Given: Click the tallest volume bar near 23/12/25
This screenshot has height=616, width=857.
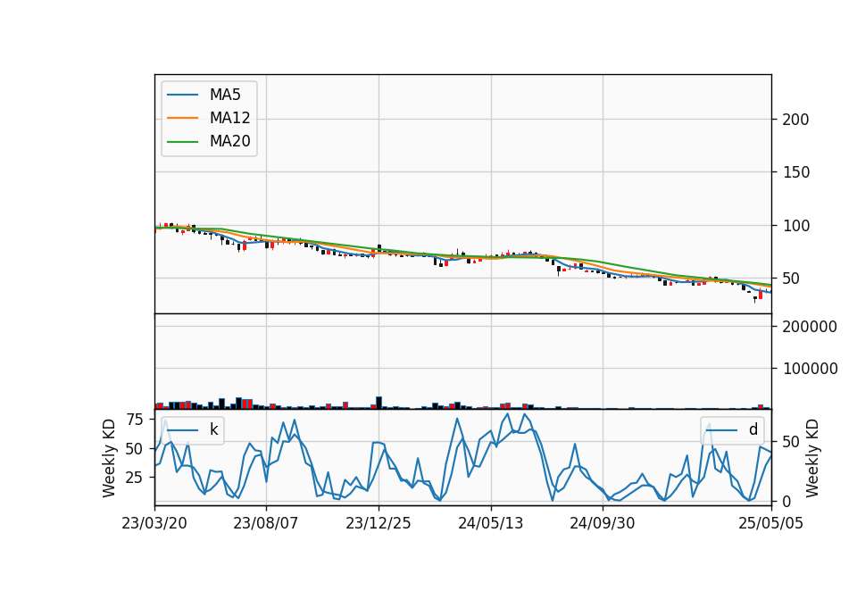Looking at the screenshot, I should point(379,403).
